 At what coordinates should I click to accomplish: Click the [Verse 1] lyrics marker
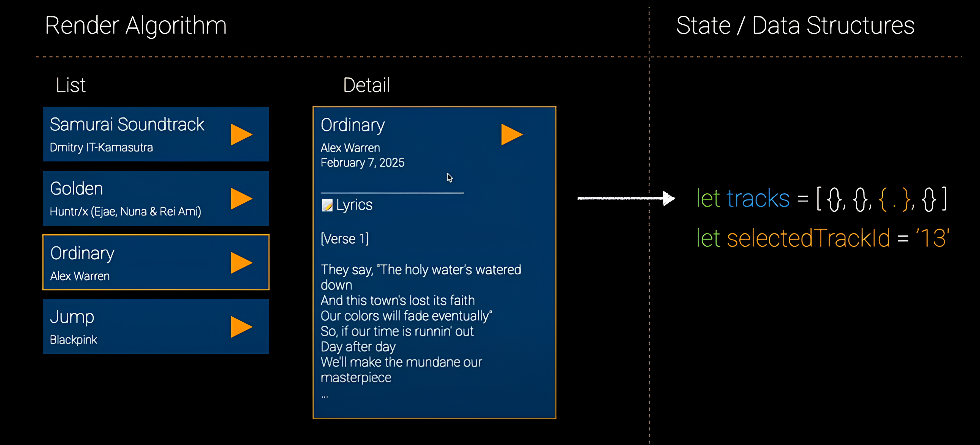pos(344,239)
